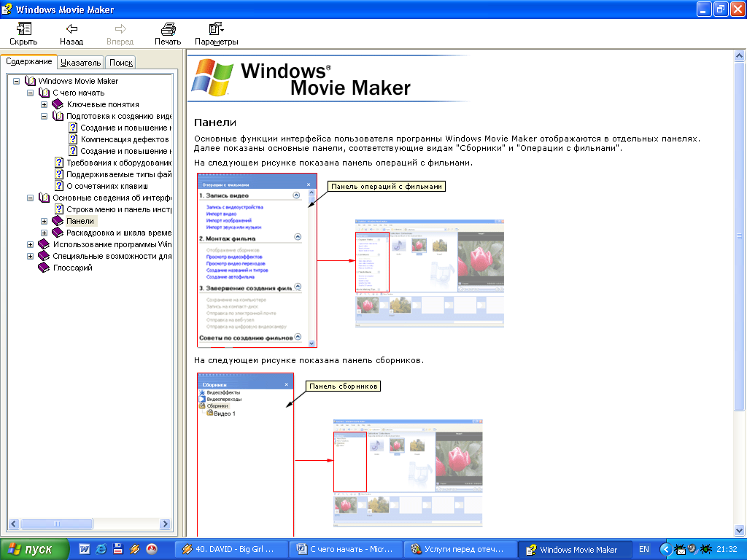Click the help page scroll-down arrow
The width and height of the screenshot is (747, 560).
tap(739, 530)
